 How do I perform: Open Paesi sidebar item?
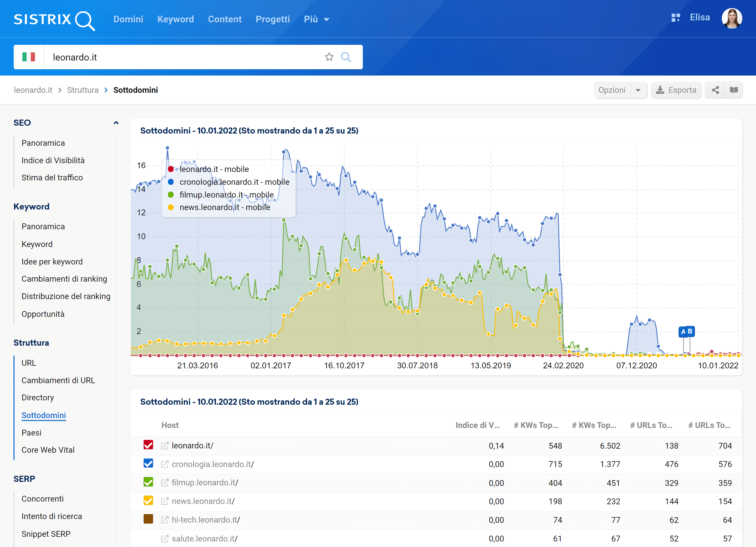pos(32,433)
